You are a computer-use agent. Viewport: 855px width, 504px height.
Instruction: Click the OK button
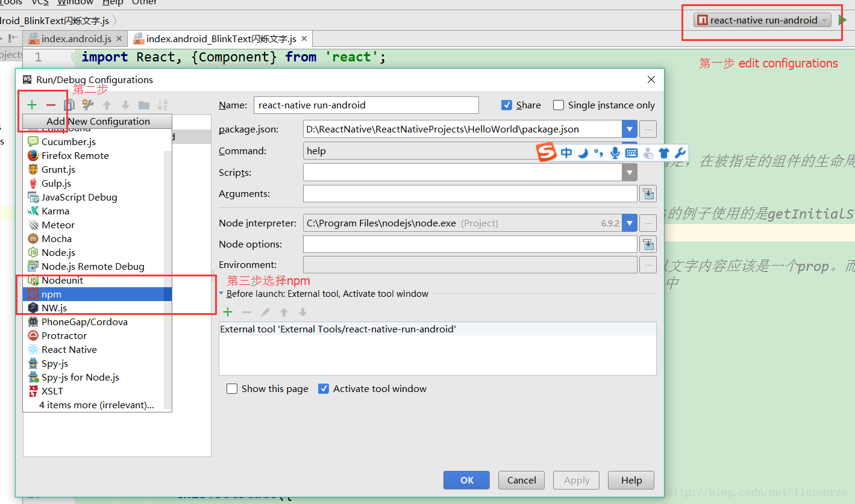[467, 480]
